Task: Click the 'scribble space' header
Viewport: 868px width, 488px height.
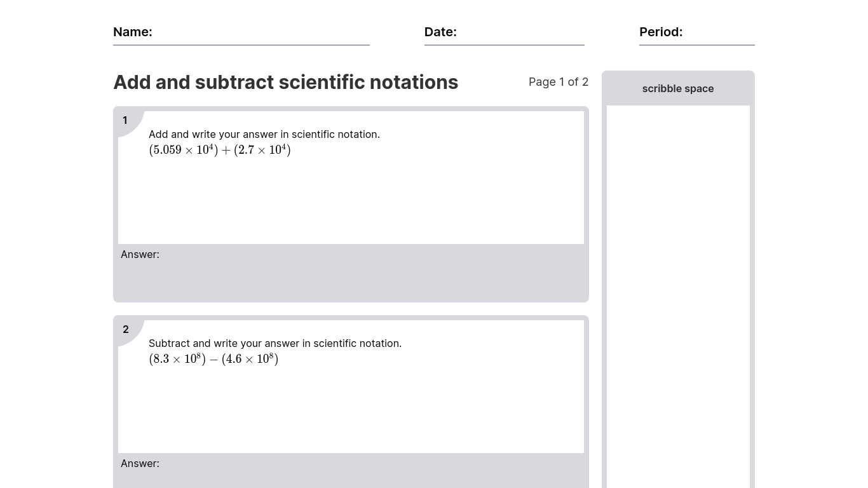Action: click(x=677, y=89)
